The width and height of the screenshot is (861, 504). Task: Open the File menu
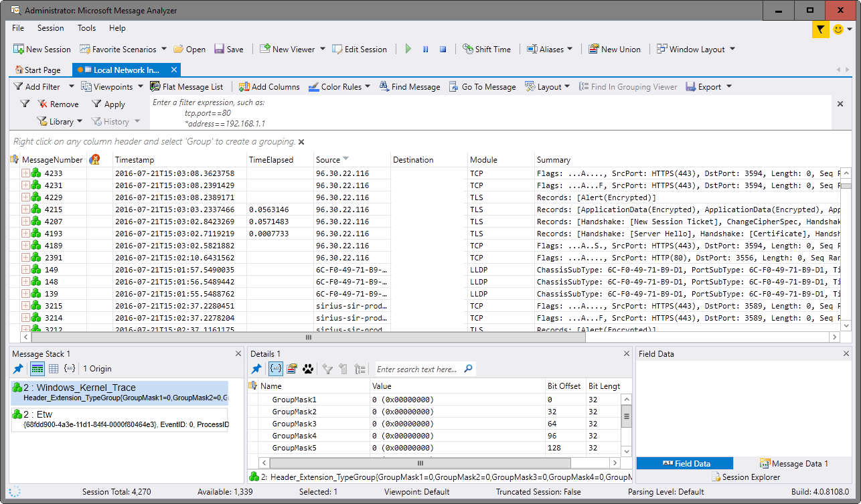click(x=18, y=28)
